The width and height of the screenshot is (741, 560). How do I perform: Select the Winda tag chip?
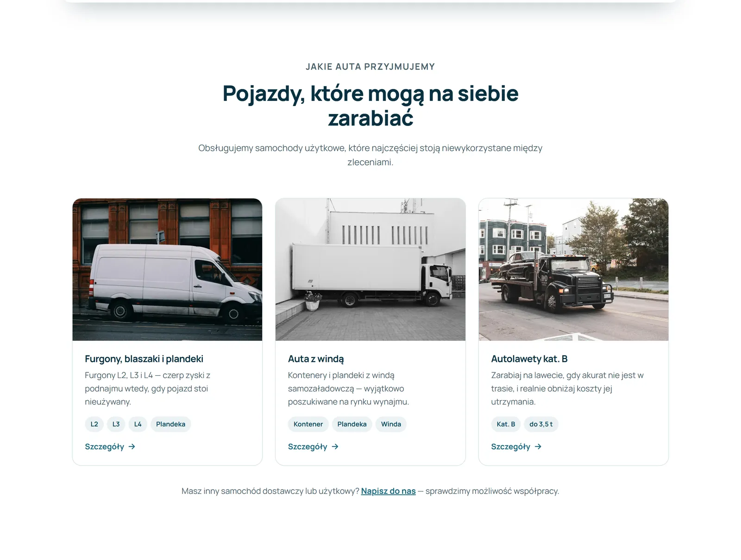(x=391, y=424)
